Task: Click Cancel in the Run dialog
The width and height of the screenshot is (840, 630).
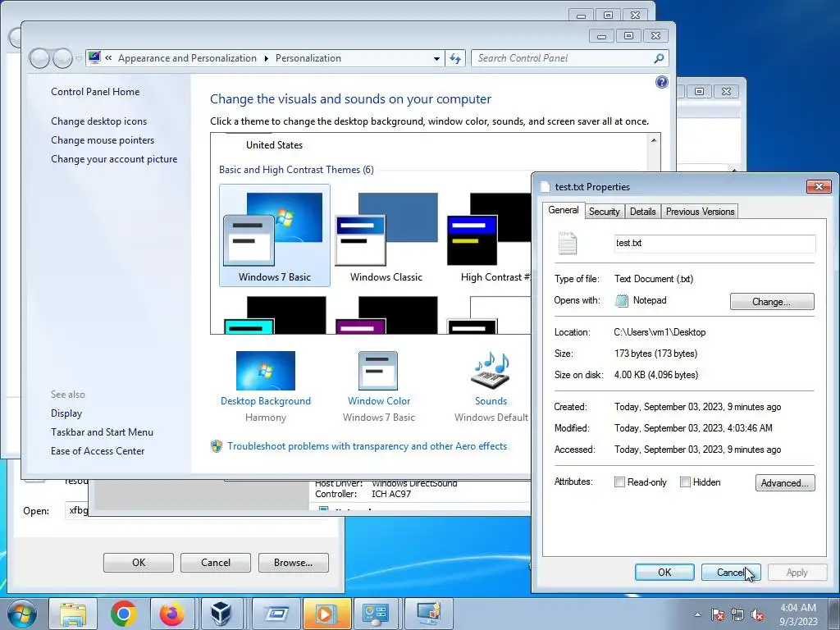Action: coord(216,563)
